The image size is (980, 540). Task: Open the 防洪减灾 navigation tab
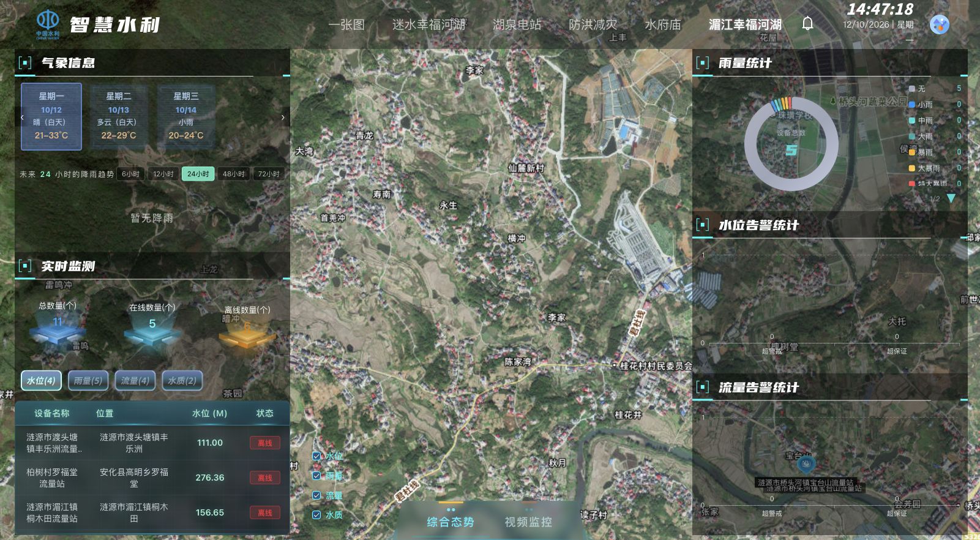click(x=593, y=24)
